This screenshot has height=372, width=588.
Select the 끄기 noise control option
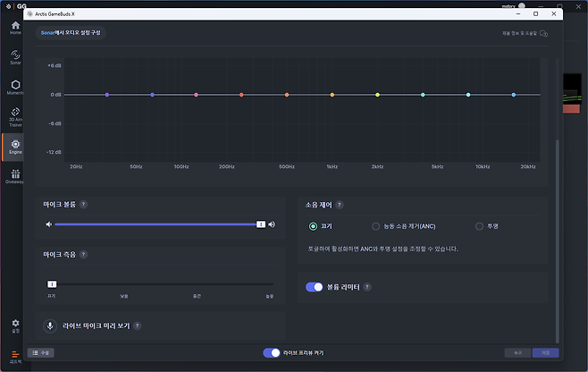tap(313, 226)
